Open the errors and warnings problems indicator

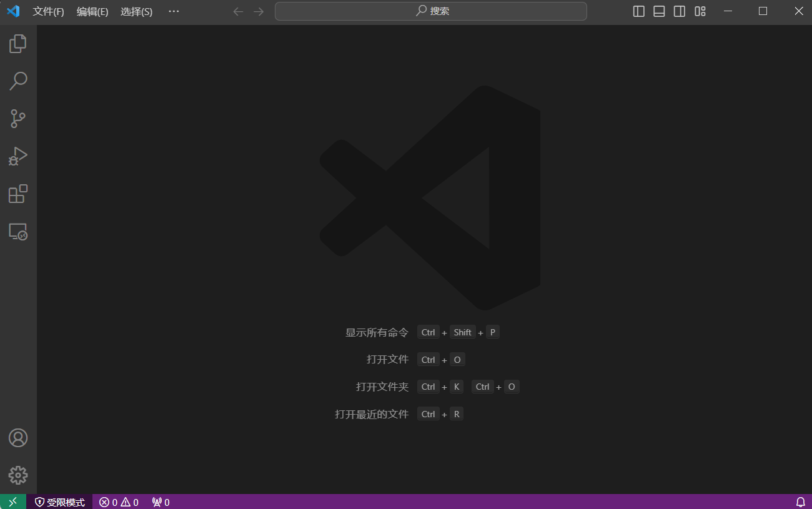pos(119,502)
